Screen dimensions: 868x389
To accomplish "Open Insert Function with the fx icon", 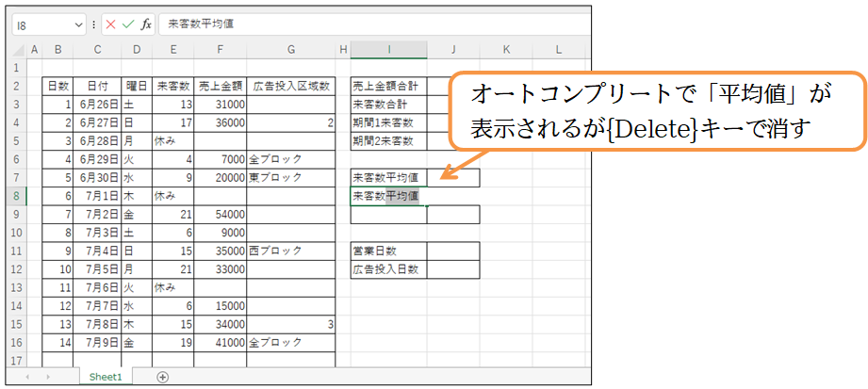I will (146, 24).
